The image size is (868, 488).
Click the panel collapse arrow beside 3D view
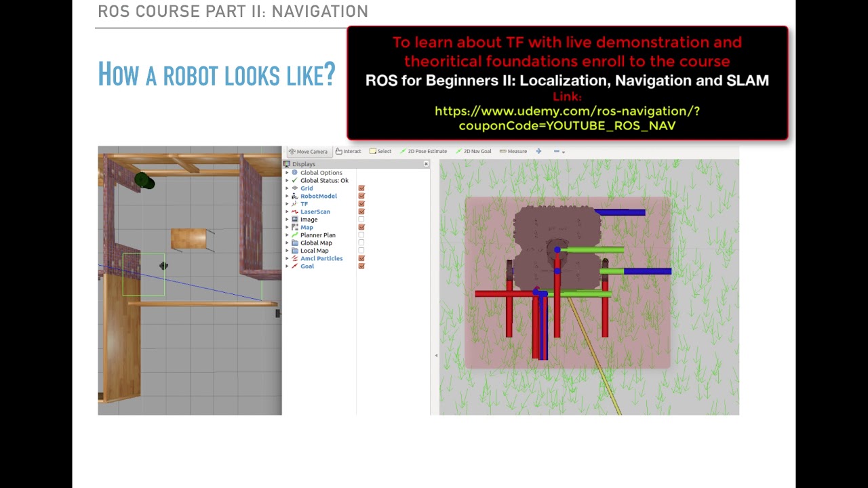(x=436, y=355)
